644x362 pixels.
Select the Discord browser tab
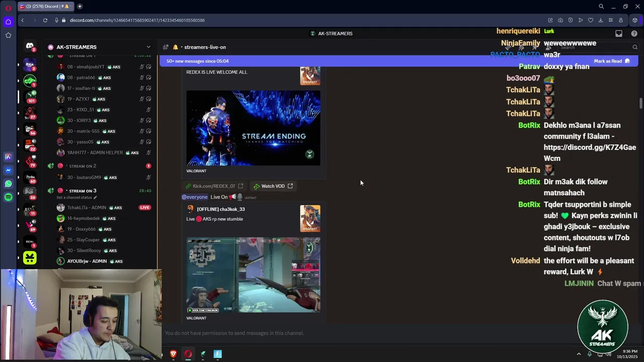(46, 7)
